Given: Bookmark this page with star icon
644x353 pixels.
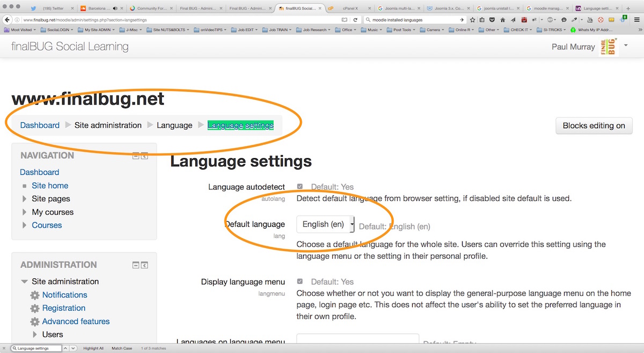Looking at the screenshot, I should (472, 20).
